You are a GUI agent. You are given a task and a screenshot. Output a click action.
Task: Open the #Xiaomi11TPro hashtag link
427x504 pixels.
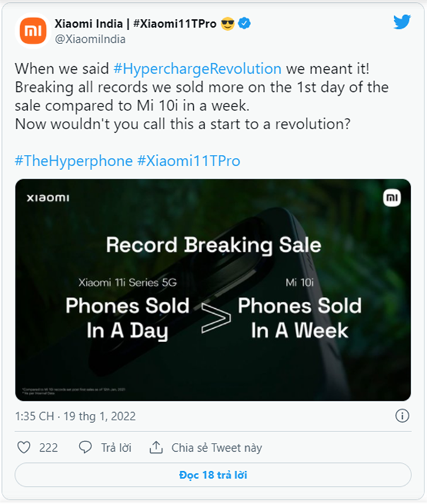[189, 161]
